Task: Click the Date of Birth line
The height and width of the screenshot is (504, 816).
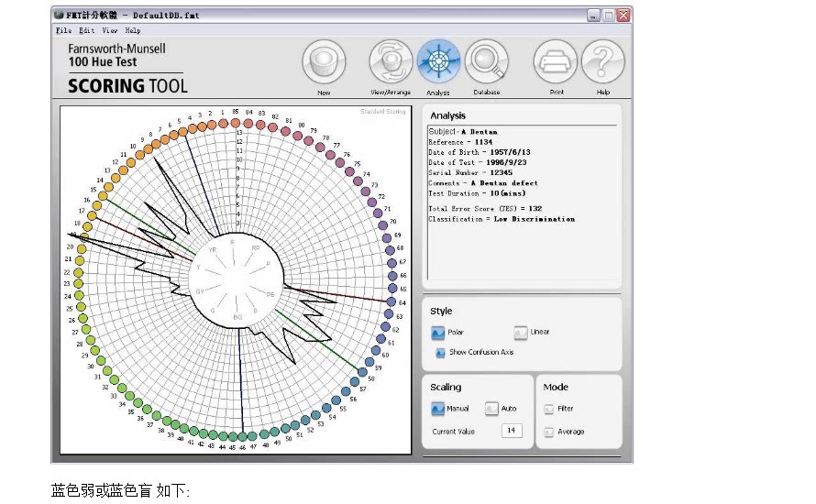Action: click(480, 152)
